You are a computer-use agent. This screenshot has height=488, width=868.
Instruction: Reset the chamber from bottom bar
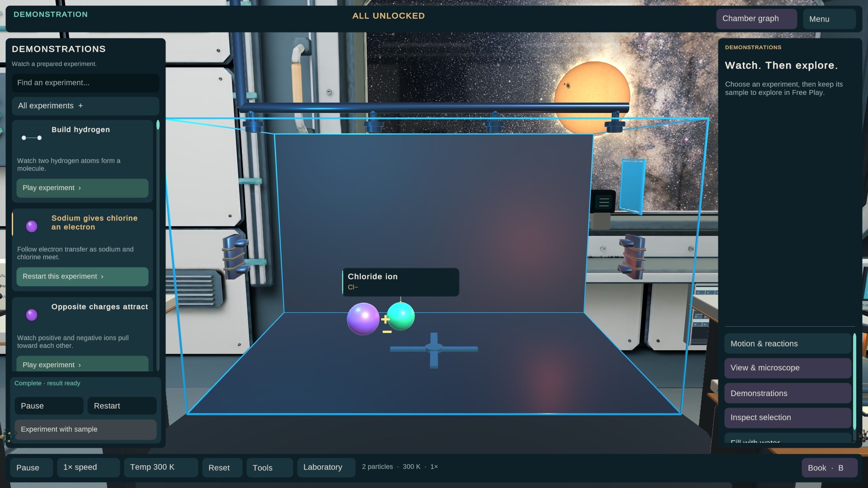coord(222,468)
